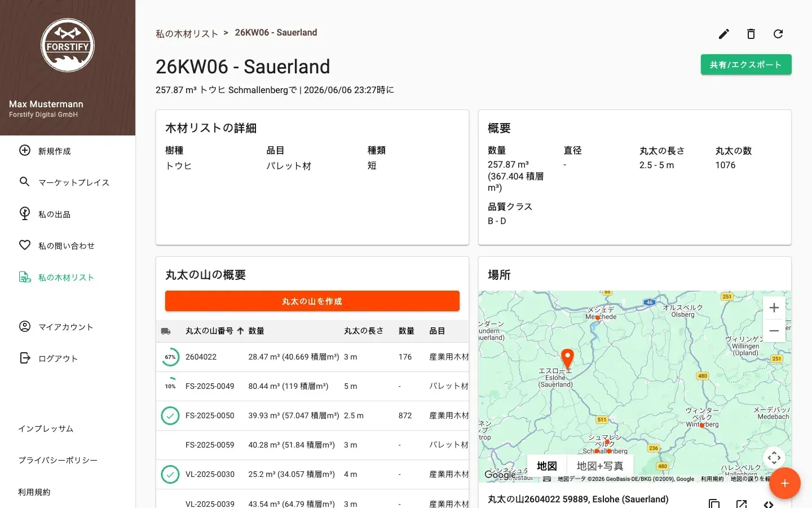Viewport: 812px width, 508px height.
Task: Click the 品目 column header in table
Action: click(x=437, y=331)
